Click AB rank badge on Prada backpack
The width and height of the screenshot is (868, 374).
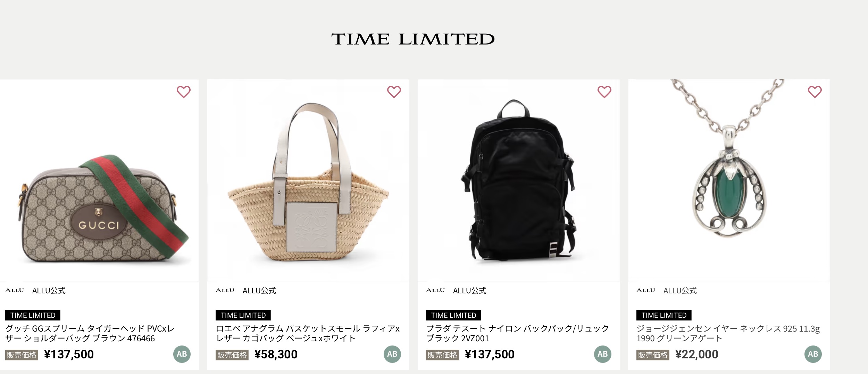pyautogui.click(x=603, y=354)
